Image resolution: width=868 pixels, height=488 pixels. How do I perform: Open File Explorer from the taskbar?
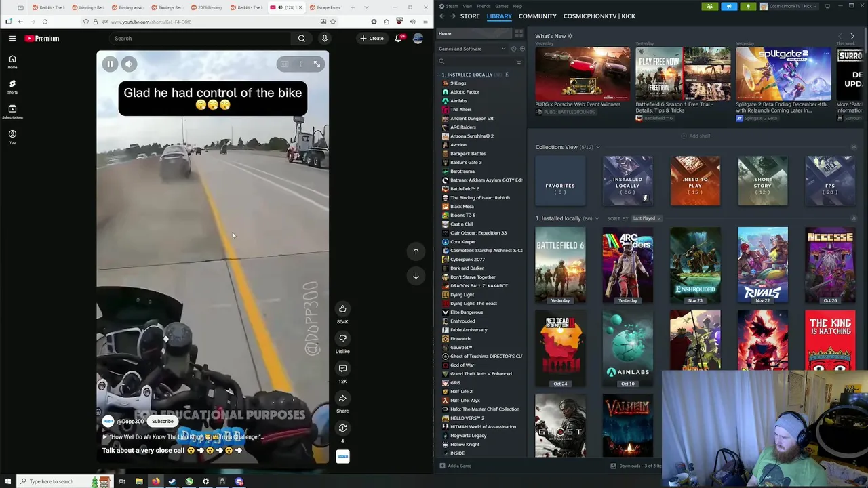(139, 481)
